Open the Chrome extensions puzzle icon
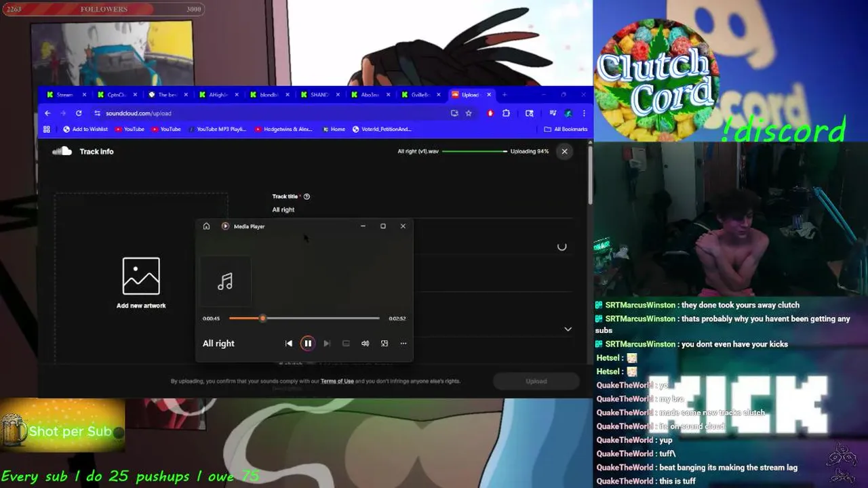Viewport: 868px width, 488px height. 506,113
